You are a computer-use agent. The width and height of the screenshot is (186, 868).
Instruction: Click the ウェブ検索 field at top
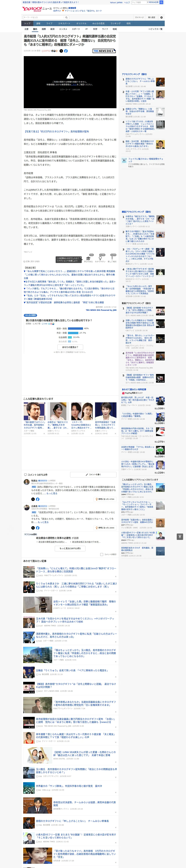pos(139,2)
